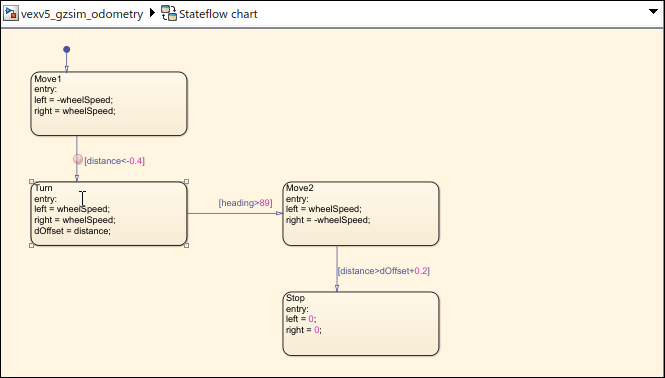Click 'right = -wheelSpeed;' in Move2 state
This screenshot has height=378, width=665.
(x=328, y=220)
